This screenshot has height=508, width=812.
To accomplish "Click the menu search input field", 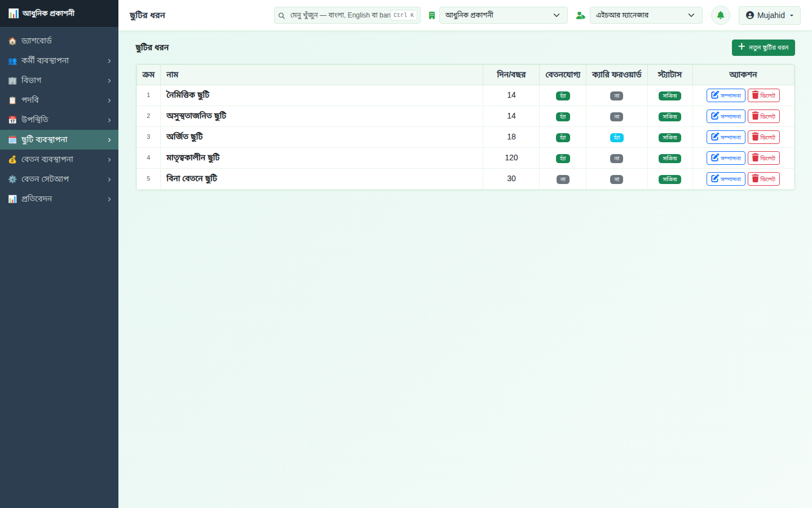I will click(347, 15).
